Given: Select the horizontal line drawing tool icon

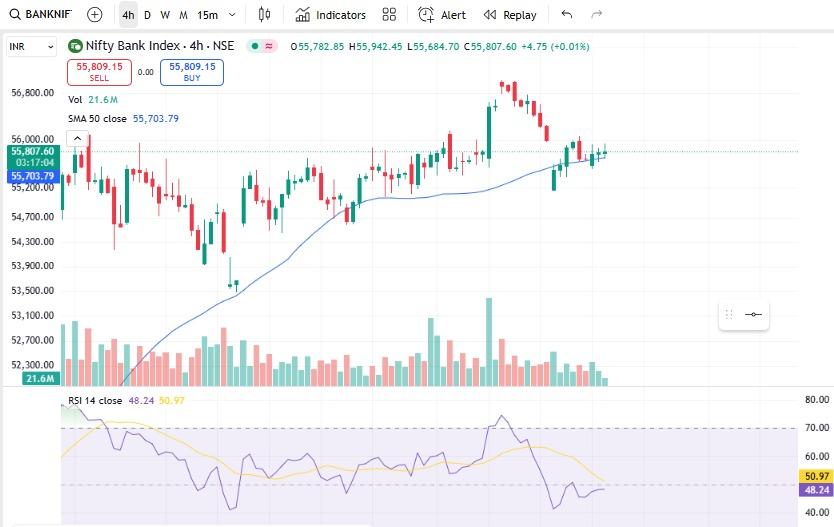Looking at the screenshot, I should coord(753,314).
